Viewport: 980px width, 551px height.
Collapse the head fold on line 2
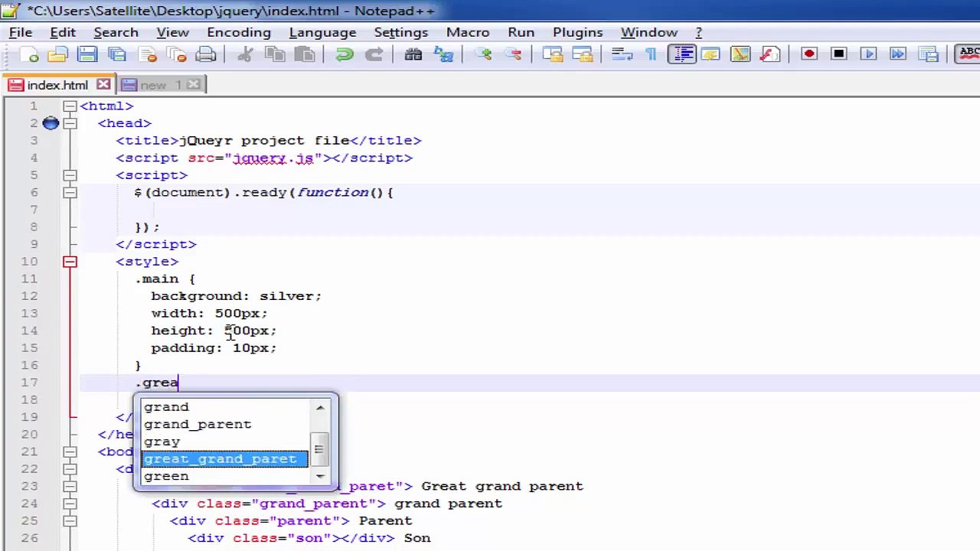[70, 123]
